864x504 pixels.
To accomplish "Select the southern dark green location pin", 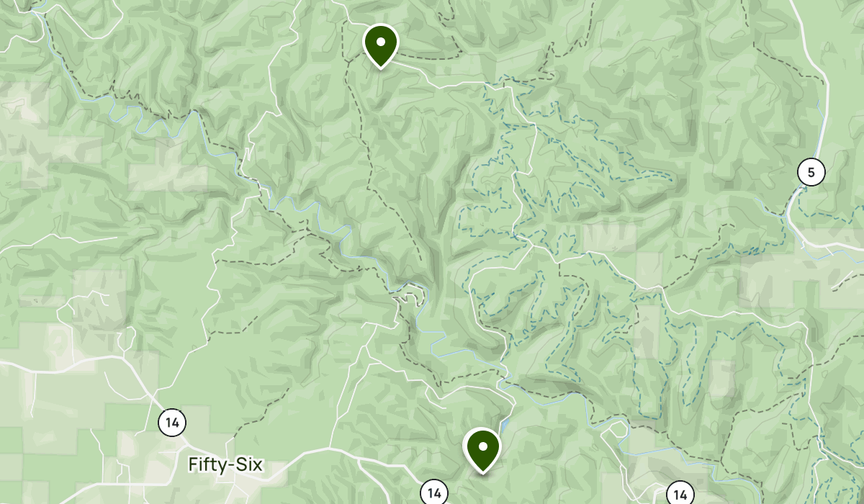I will pos(482,449).
